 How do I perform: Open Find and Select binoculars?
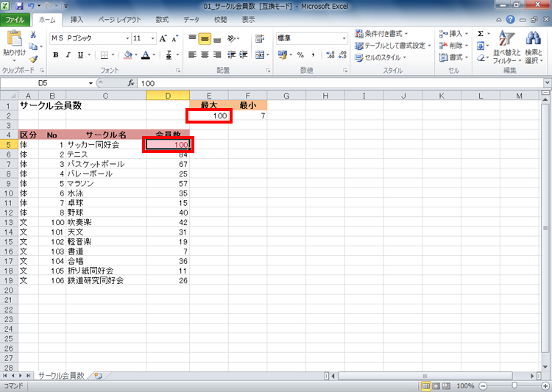(x=534, y=48)
